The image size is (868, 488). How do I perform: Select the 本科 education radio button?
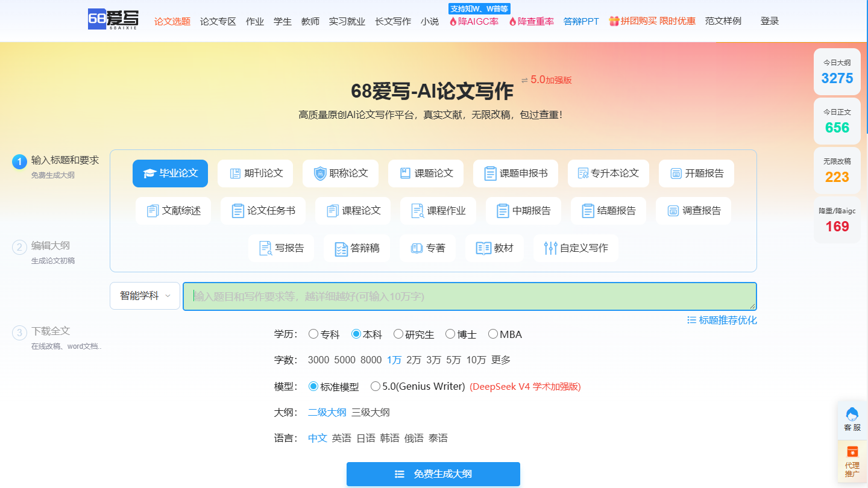pos(356,334)
